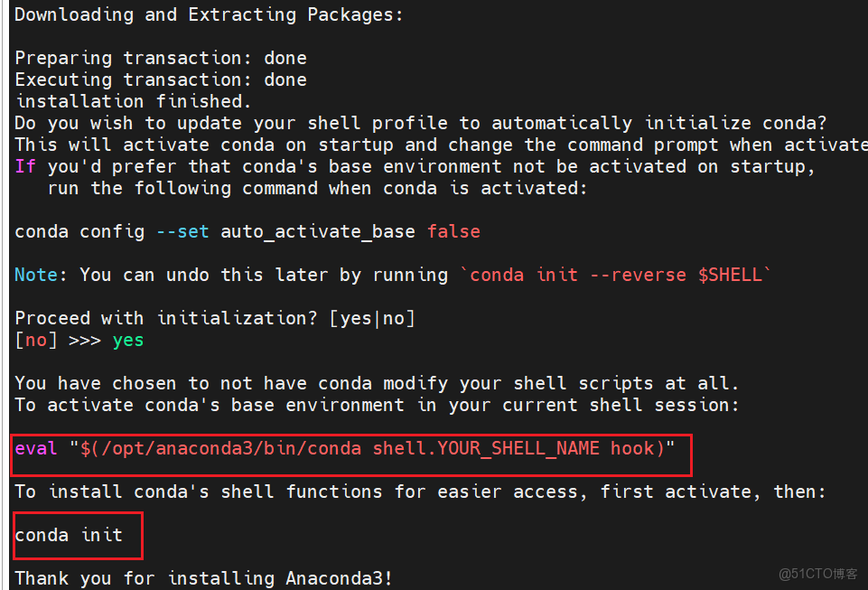
Task: Click the "conda init --reverse $SHELL" text
Action: click(x=616, y=275)
